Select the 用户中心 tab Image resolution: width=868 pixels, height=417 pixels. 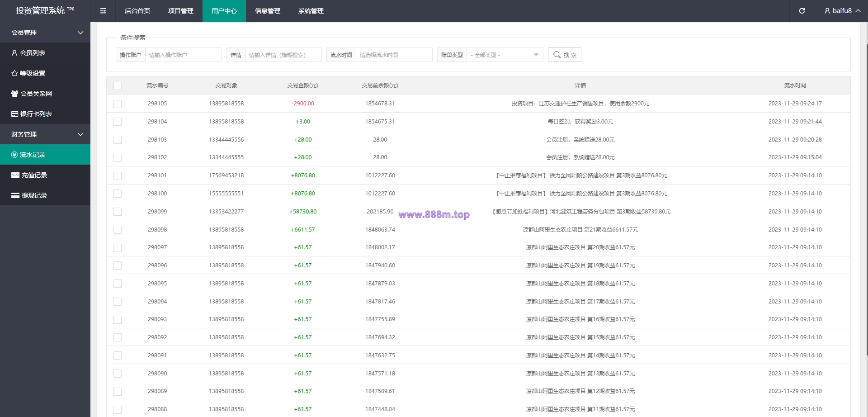224,11
